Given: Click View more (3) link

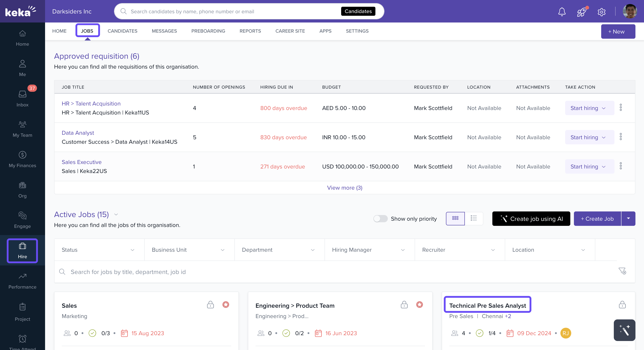Looking at the screenshot, I should point(345,188).
